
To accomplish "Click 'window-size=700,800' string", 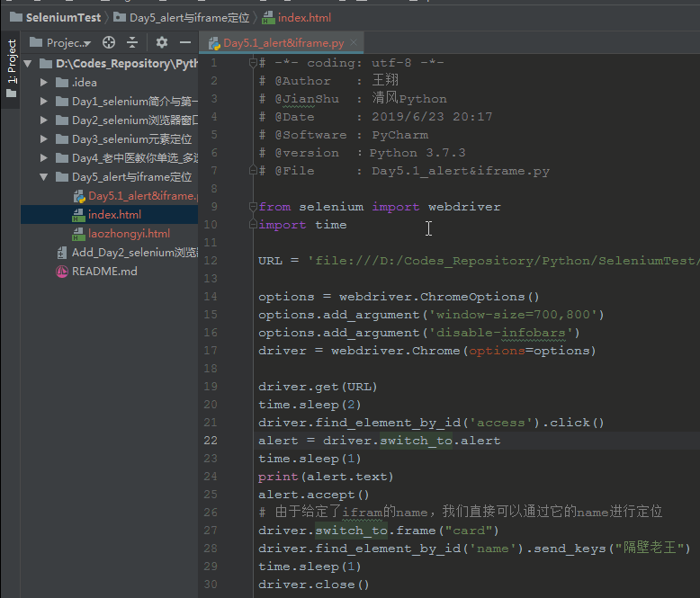I will tap(513, 315).
